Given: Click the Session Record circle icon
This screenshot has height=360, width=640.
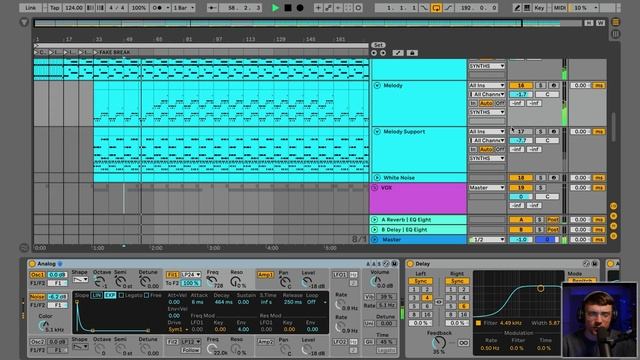Looking at the screenshot, I should 358,8.
